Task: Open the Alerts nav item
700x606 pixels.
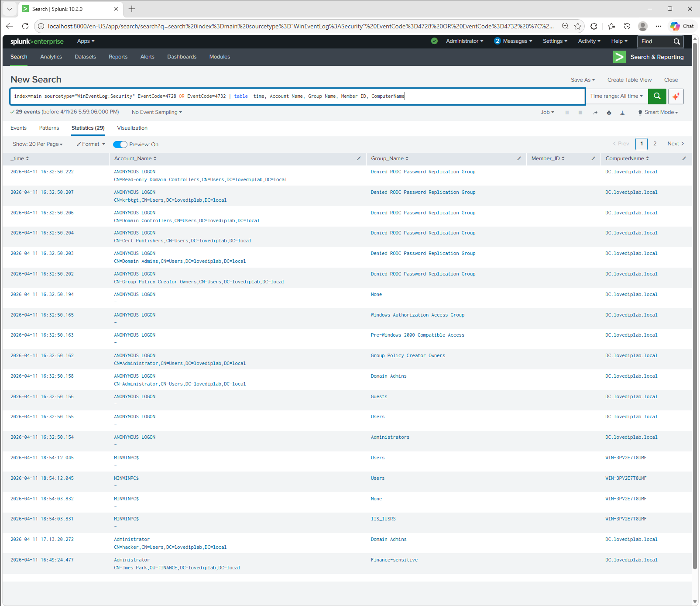Action: (x=147, y=57)
